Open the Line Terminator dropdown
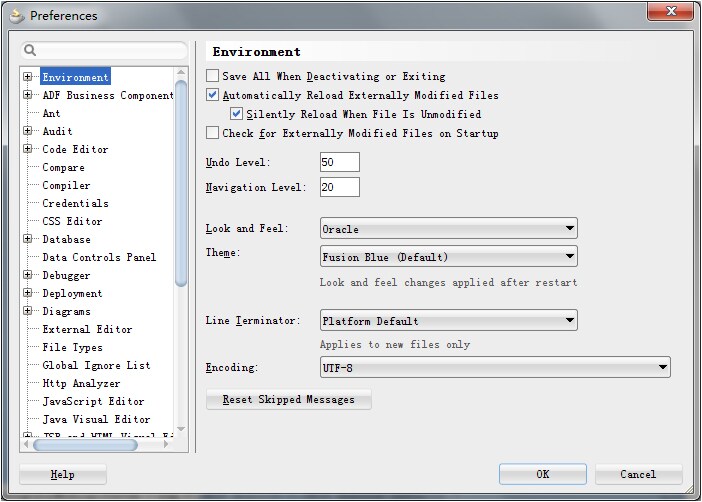Screen dimensions: 702x502 point(448,321)
